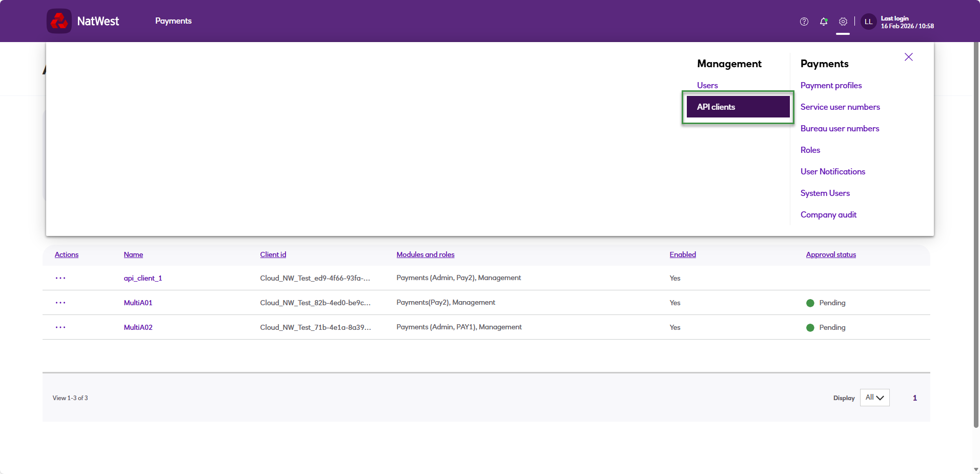
Task: Sort table by Name column
Action: click(133, 254)
